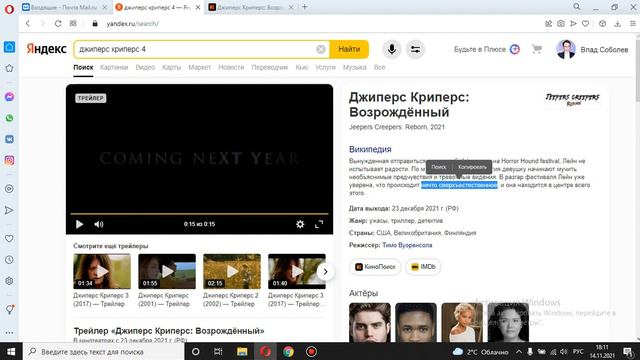Search in tabs magnifier icon
The height and width of the screenshot is (360, 640).
pos(577,7)
